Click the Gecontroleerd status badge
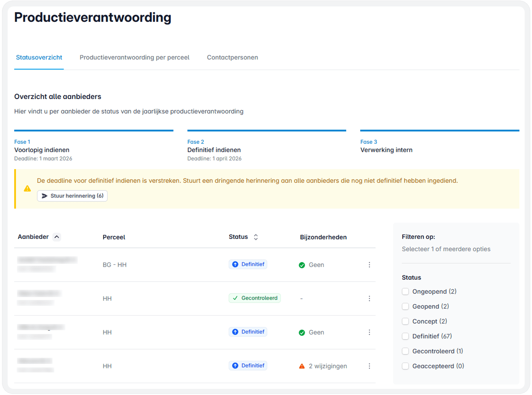 click(255, 298)
